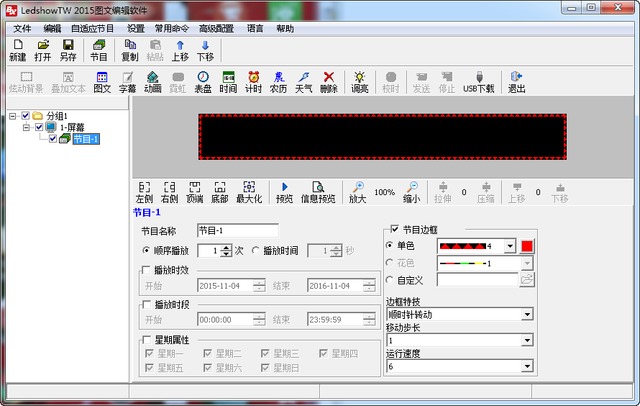Insert a 农历 lunar calendar area
The image size is (640, 406).
[279, 82]
